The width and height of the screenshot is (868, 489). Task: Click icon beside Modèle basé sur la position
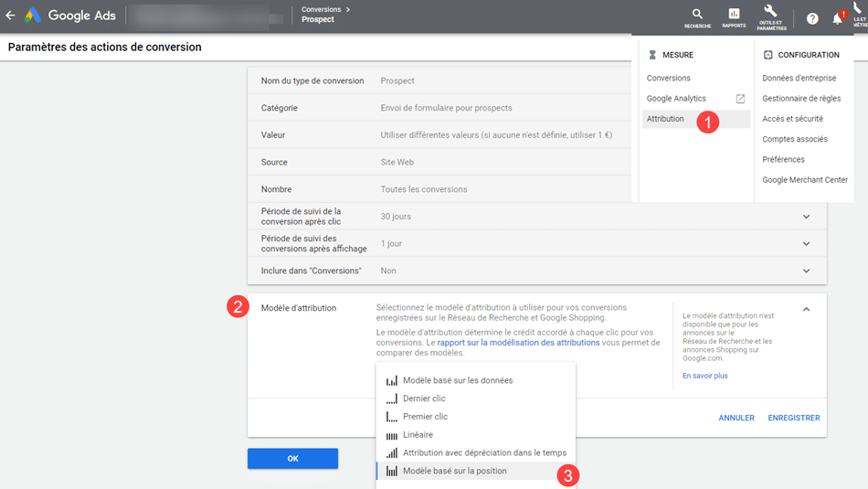[x=391, y=472]
